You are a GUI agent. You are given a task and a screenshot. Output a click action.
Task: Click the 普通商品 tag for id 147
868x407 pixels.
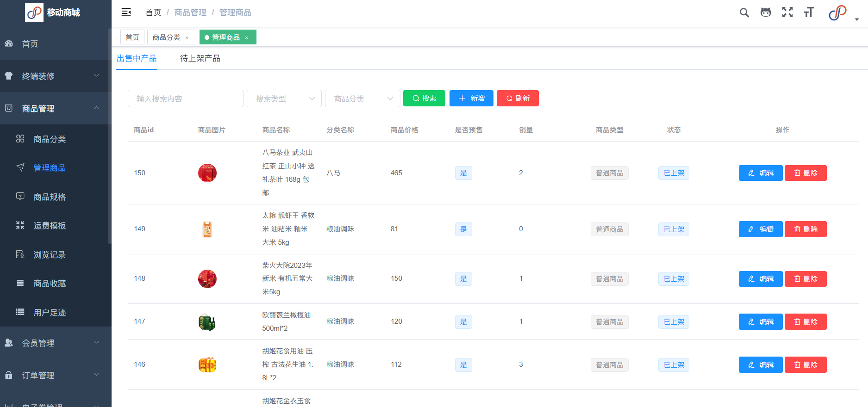point(610,322)
